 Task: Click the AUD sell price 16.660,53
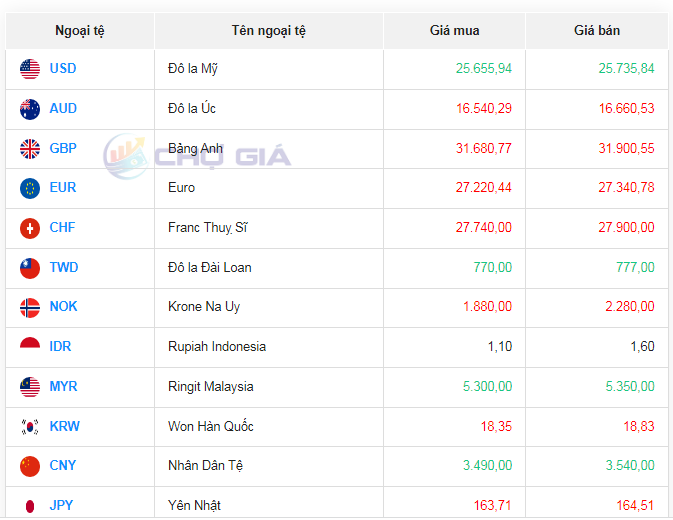(626, 109)
